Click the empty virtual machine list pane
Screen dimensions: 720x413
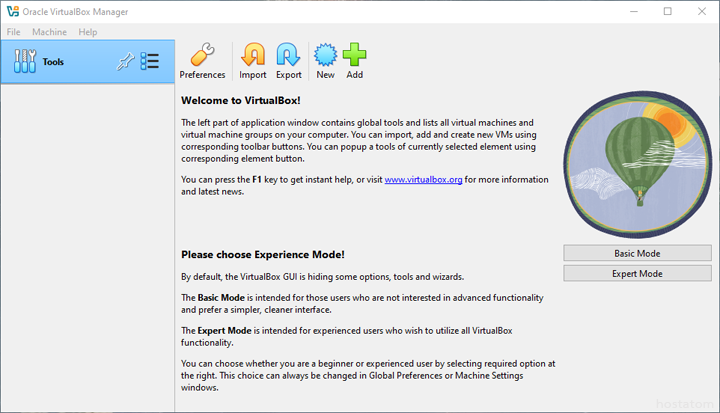[x=87, y=250]
